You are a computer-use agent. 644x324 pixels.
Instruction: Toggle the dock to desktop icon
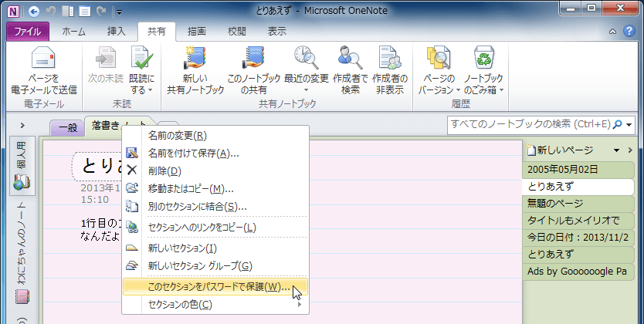68,11
